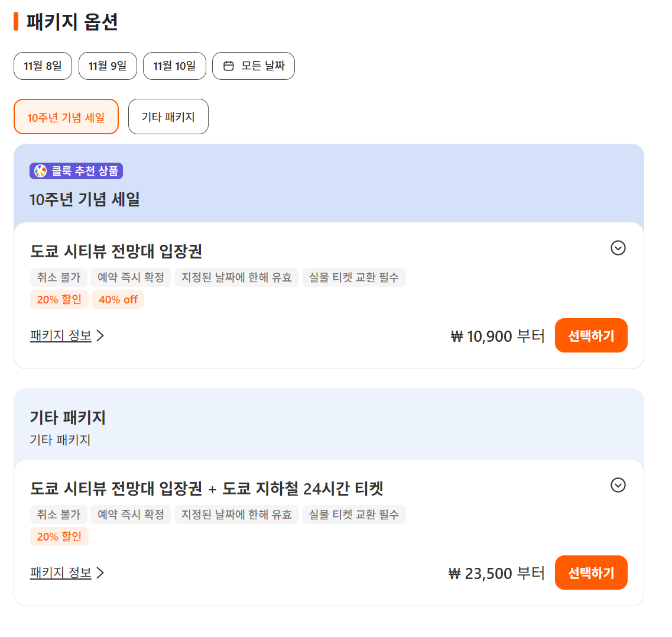Image resolution: width=672 pixels, height=637 pixels.
Task: Click the first package's 20% 할인 tag
Action: click(59, 299)
